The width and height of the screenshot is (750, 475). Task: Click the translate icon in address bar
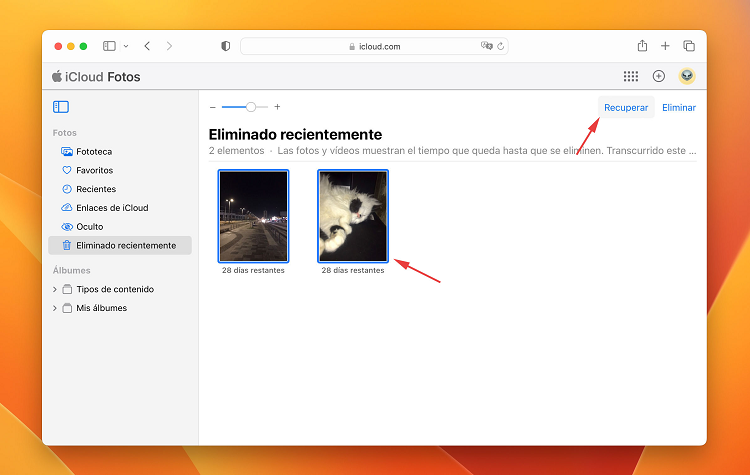pos(486,46)
